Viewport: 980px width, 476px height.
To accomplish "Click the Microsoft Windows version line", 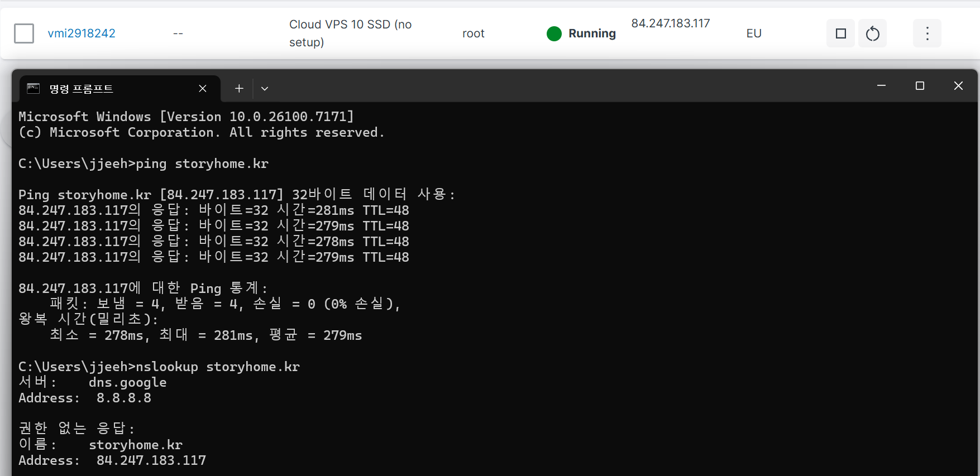I will (186, 117).
